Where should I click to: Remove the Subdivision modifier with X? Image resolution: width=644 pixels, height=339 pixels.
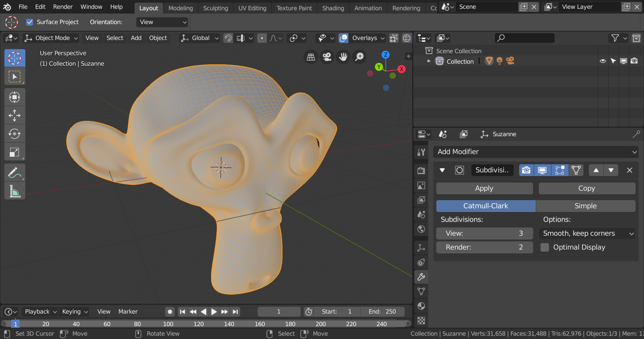click(x=629, y=170)
